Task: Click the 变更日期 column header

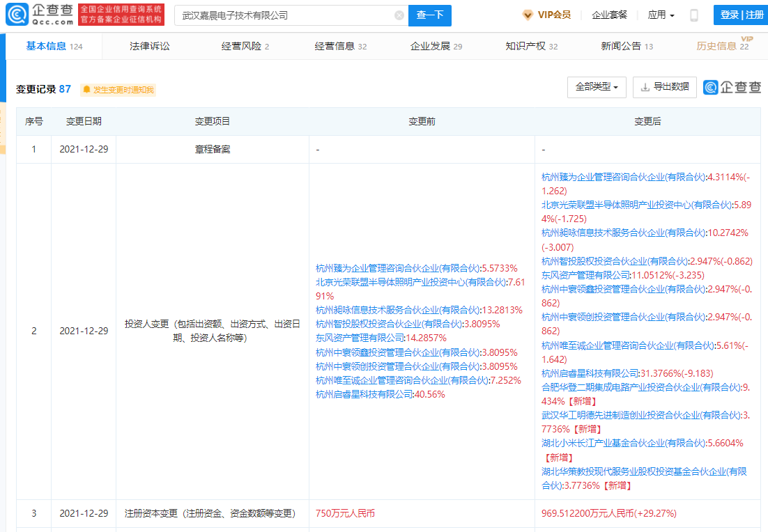Action: click(84, 121)
